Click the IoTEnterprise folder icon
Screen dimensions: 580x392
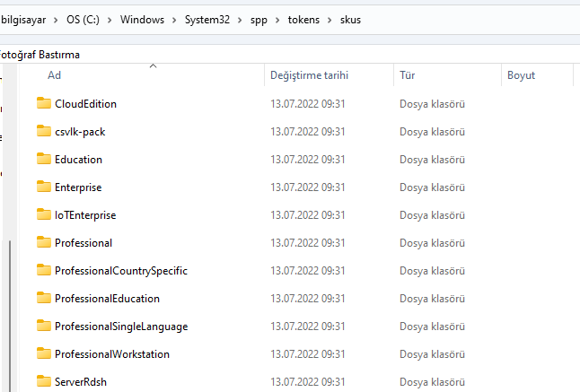[x=44, y=214]
